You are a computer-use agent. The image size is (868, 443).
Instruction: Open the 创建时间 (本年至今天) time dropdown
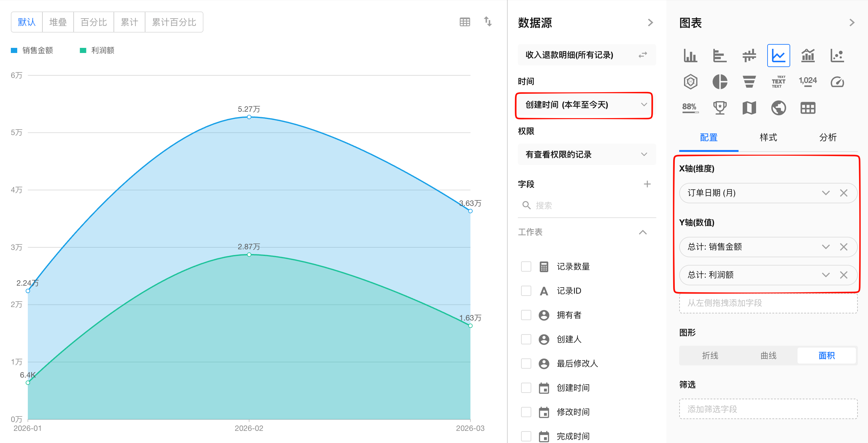point(584,105)
